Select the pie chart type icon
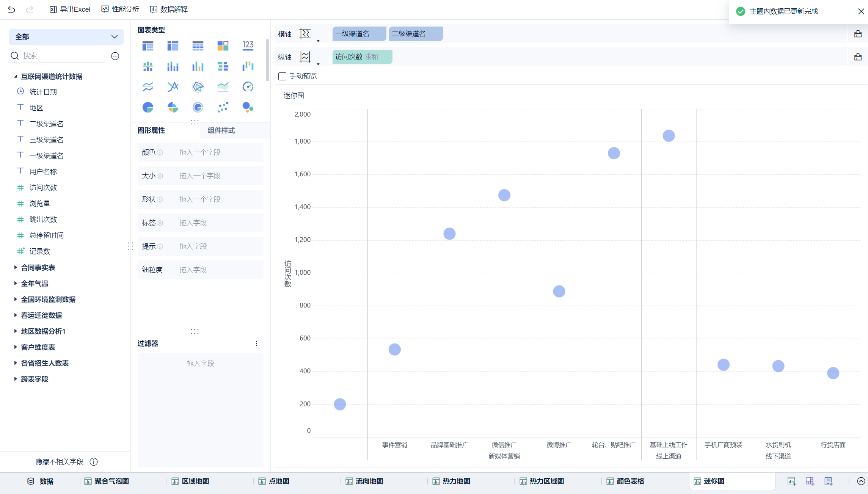Screen dimensions: 868x494 148,108
